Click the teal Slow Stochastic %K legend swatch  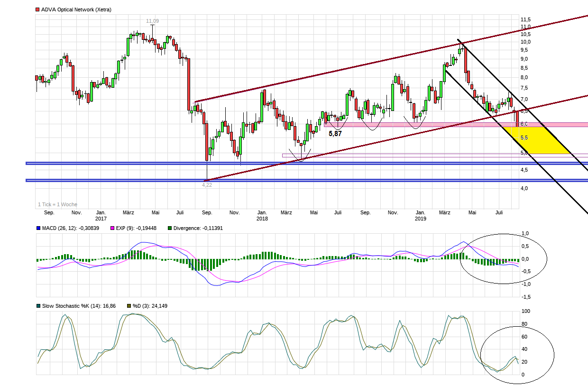click(38, 306)
